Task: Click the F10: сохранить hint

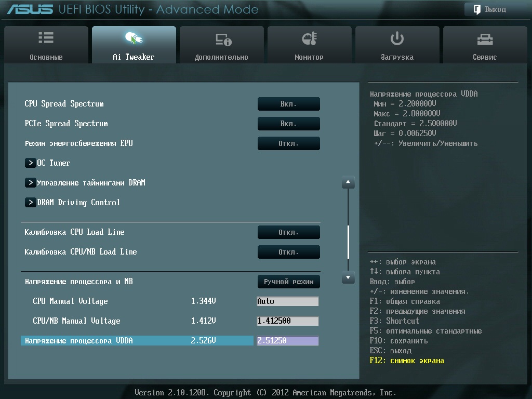Action: [x=398, y=341]
